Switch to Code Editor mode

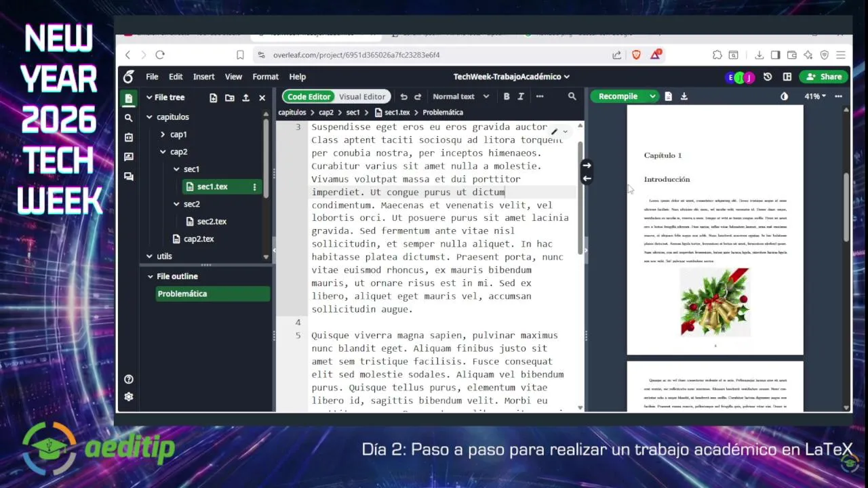[x=309, y=97]
